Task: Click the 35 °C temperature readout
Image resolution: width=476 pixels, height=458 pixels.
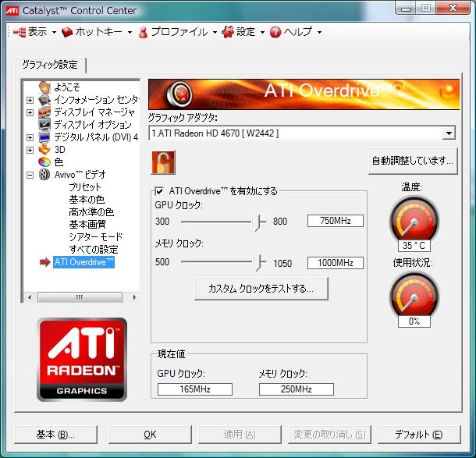Action: [x=414, y=245]
